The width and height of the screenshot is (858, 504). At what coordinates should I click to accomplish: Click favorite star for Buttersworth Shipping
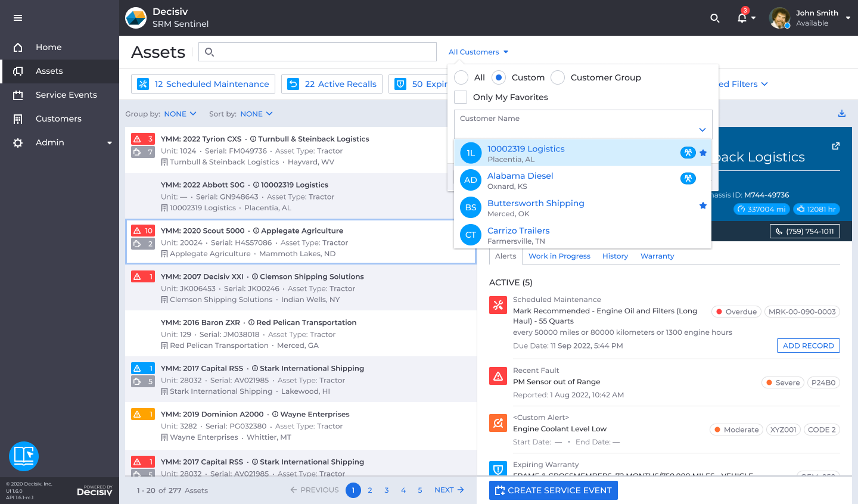703,206
